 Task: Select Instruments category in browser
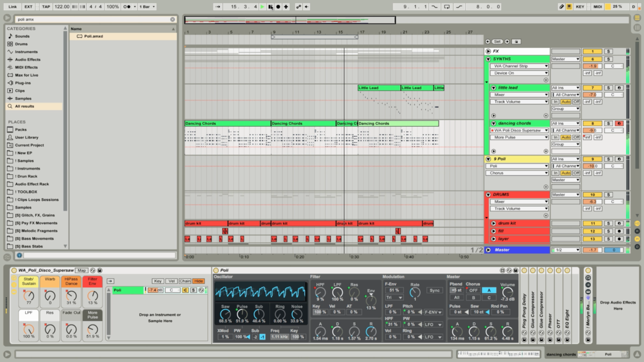pos(26,51)
